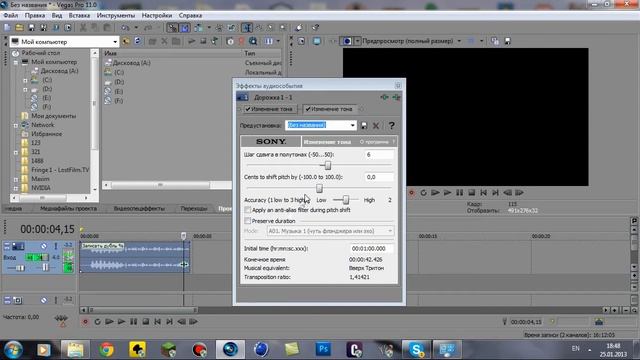Click the cents shift slider handle
The width and height of the screenshot is (640, 360).
[319, 188]
